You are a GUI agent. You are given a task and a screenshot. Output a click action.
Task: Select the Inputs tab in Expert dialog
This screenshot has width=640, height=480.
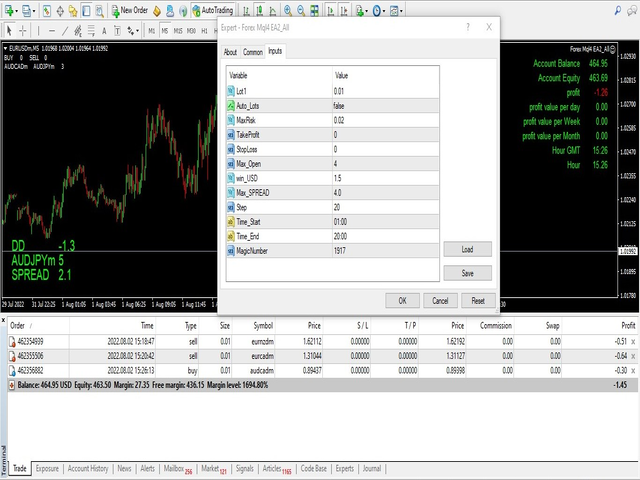pyautogui.click(x=275, y=51)
